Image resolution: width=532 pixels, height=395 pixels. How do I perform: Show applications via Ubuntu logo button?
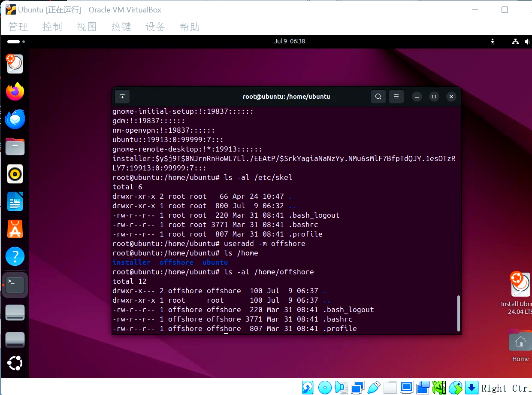click(x=15, y=363)
